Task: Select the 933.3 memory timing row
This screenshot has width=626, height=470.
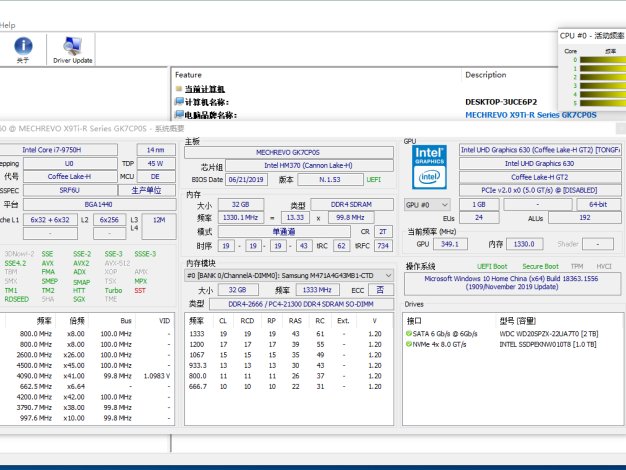Action: click(289, 365)
